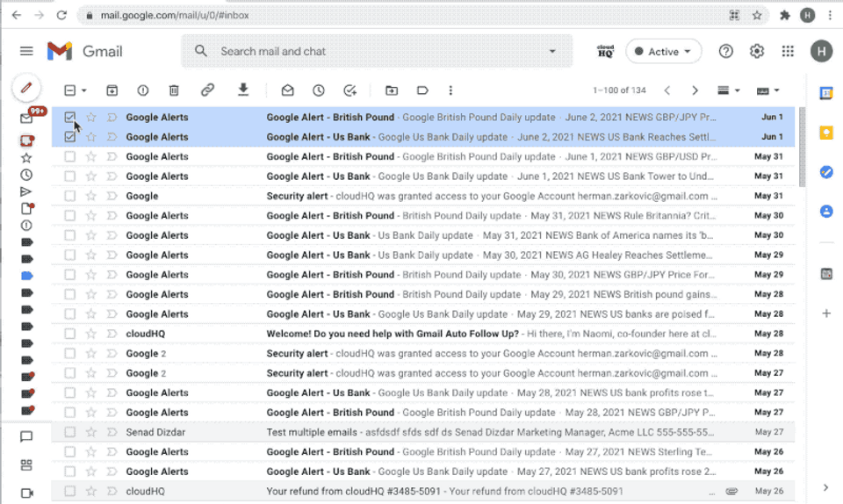
Task: Click the browser reload button
Action: point(61,15)
